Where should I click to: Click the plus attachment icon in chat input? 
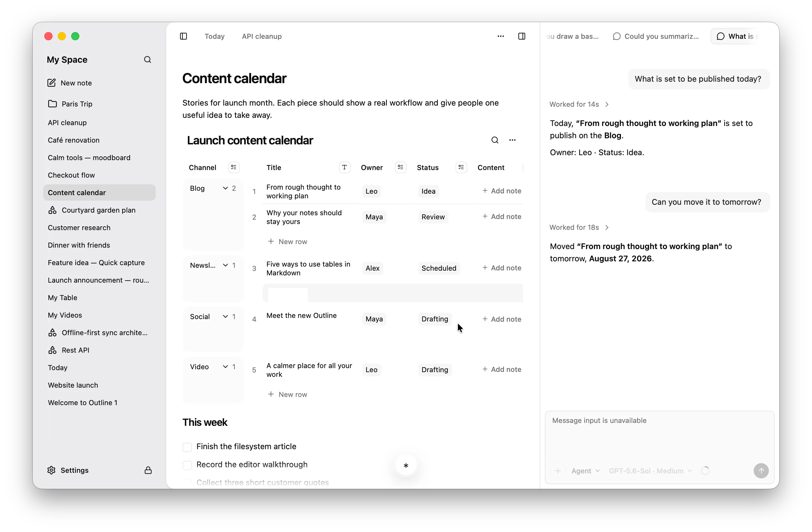(x=557, y=470)
